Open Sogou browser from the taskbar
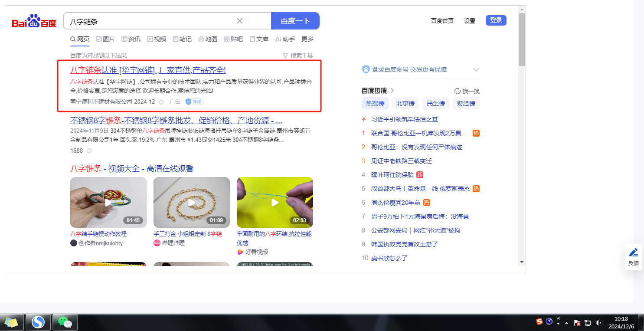This screenshot has height=331, width=644. pos(38,322)
